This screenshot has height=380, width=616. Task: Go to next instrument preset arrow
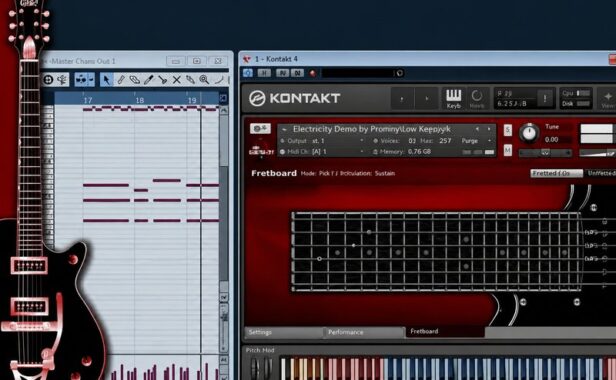click(x=489, y=129)
